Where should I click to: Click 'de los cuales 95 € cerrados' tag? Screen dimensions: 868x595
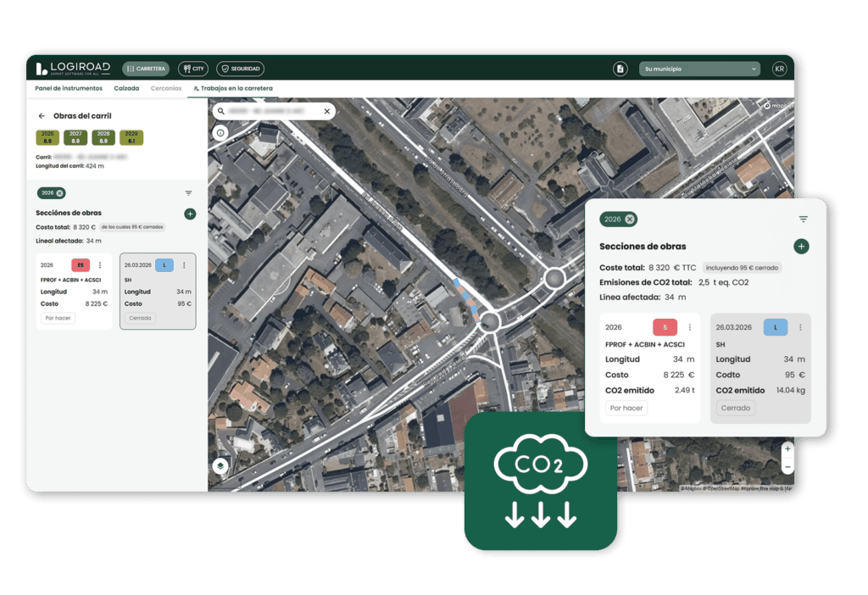(132, 227)
